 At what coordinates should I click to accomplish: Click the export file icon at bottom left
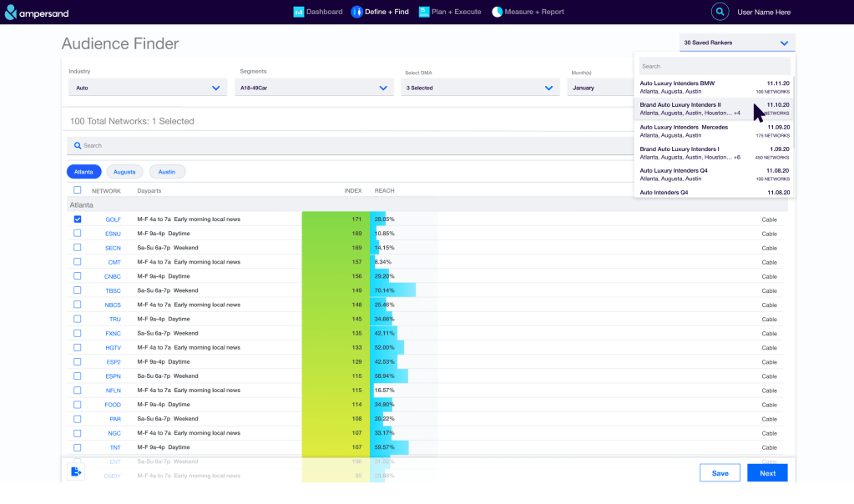click(x=76, y=472)
